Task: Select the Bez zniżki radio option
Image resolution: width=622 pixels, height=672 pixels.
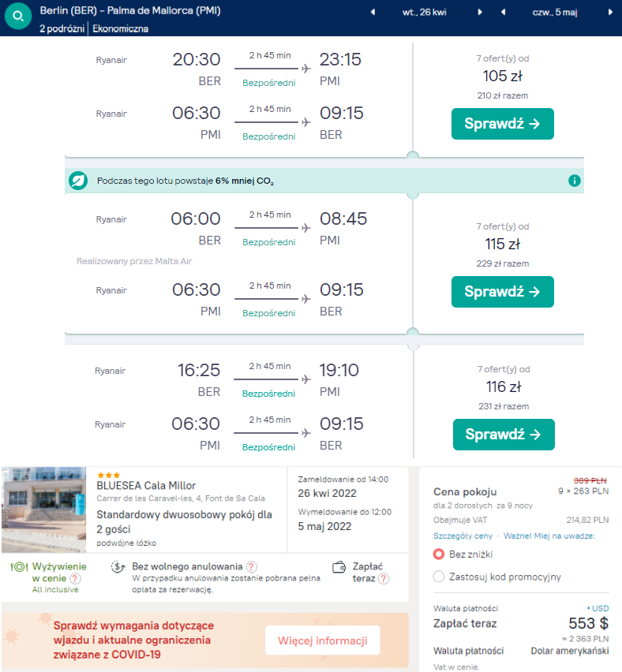Action: click(x=440, y=554)
